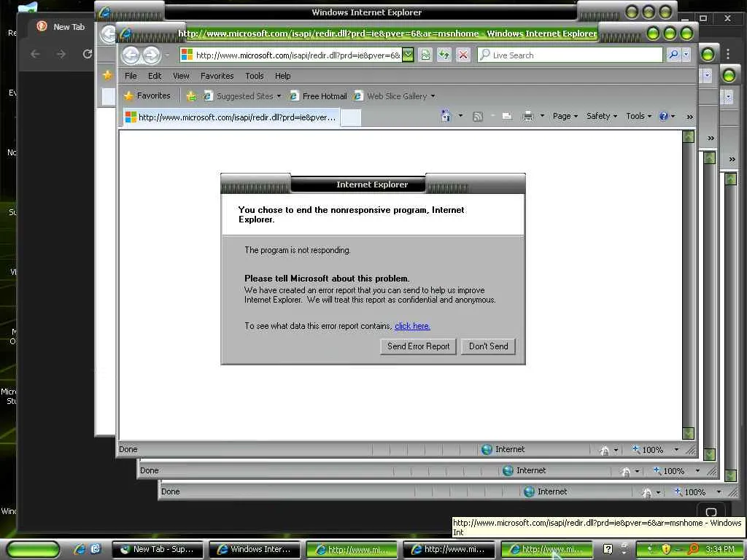
Task: Expand command bar overflow chevron in front window
Action: click(x=689, y=117)
